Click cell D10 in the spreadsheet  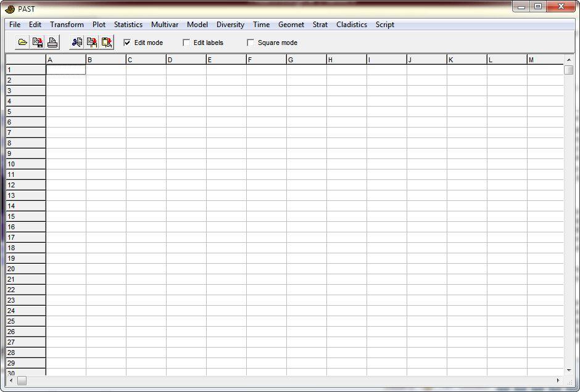pos(186,164)
